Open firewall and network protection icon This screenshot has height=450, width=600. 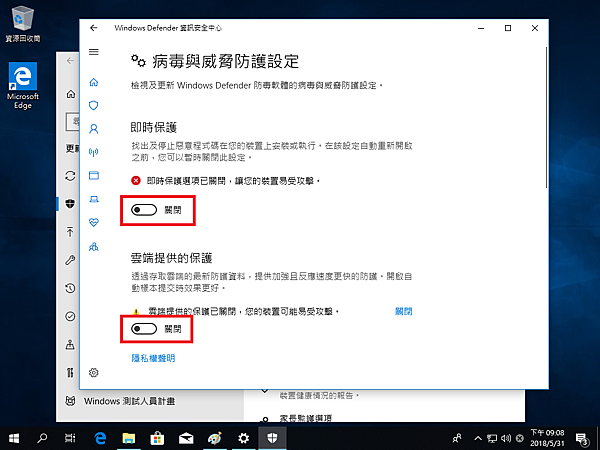pyautogui.click(x=94, y=152)
